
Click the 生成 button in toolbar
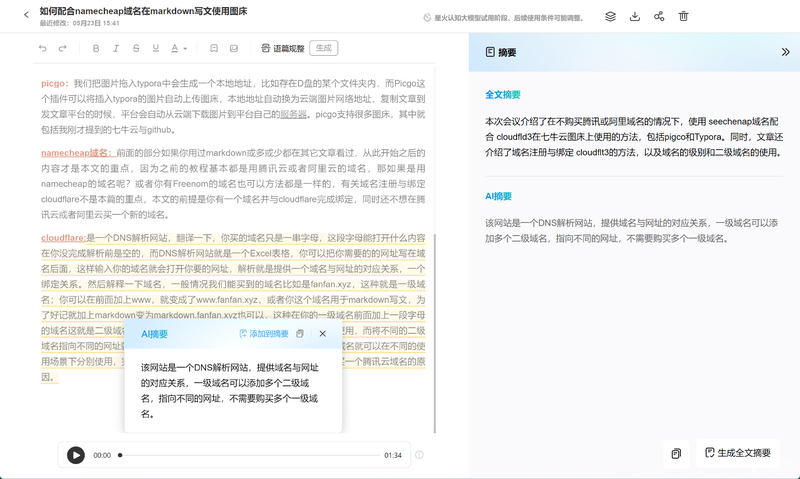click(x=323, y=48)
